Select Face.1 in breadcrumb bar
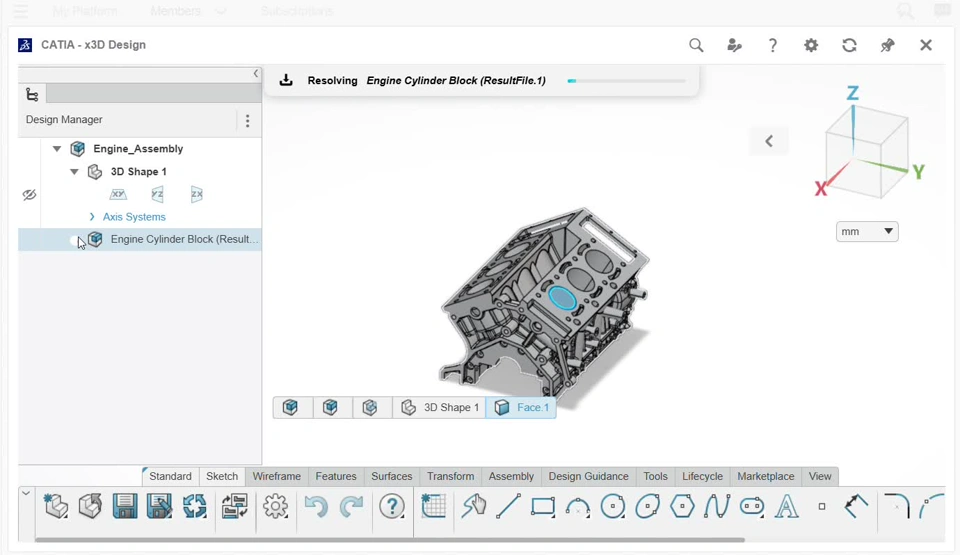This screenshot has height=555, width=960. point(521,407)
